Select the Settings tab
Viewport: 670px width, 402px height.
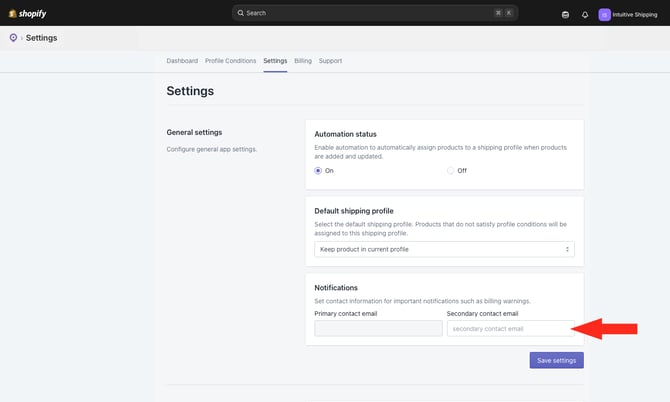275,61
